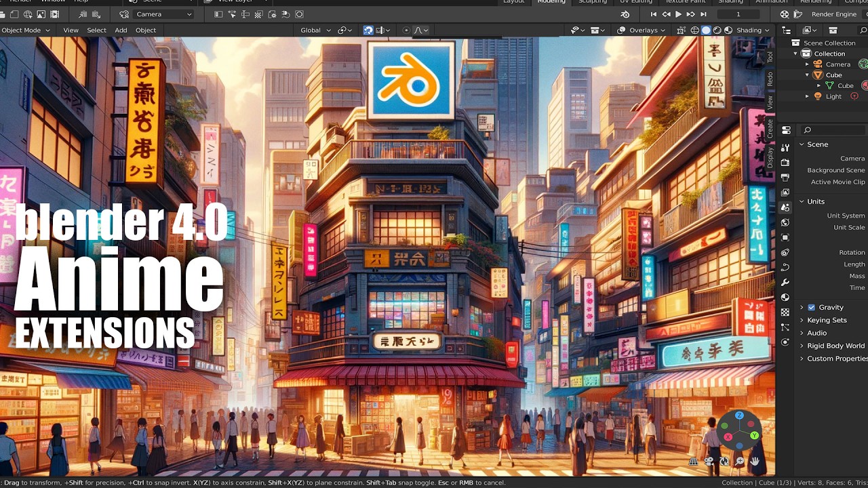Open the Tool properties tab icon
The image size is (868, 488).
[785, 148]
